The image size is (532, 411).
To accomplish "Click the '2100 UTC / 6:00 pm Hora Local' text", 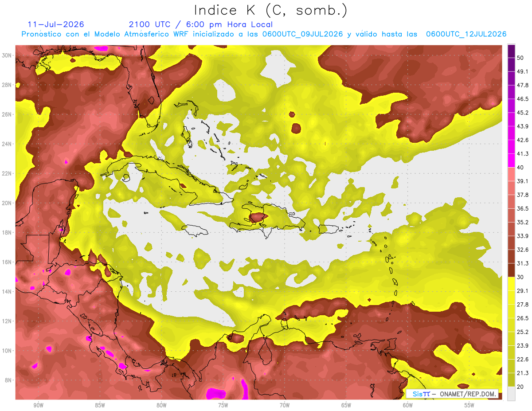I will pyautogui.click(x=200, y=24).
